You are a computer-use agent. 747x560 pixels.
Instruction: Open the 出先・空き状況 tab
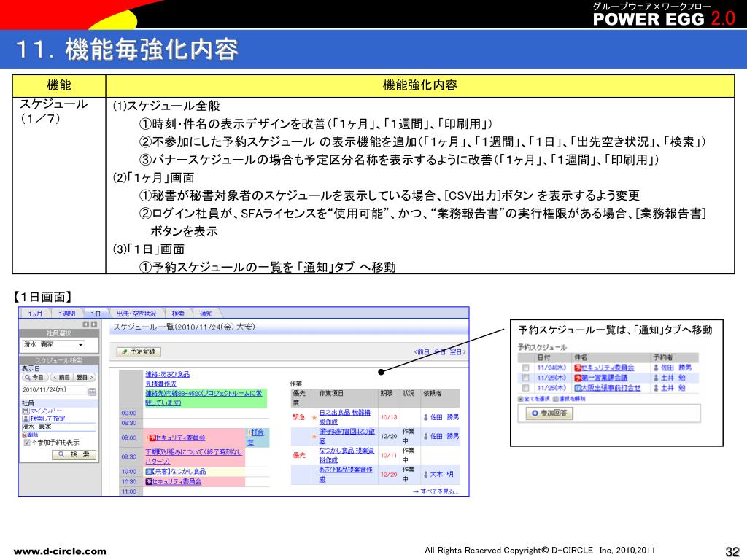pyautogui.click(x=136, y=314)
